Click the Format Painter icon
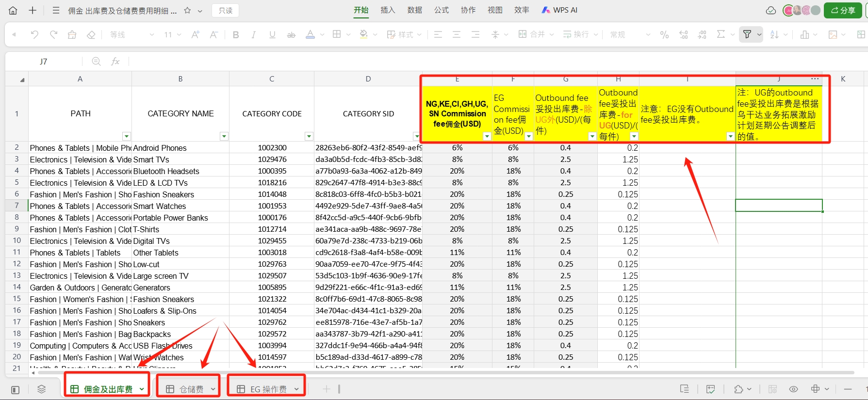 click(x=72, y=34)
